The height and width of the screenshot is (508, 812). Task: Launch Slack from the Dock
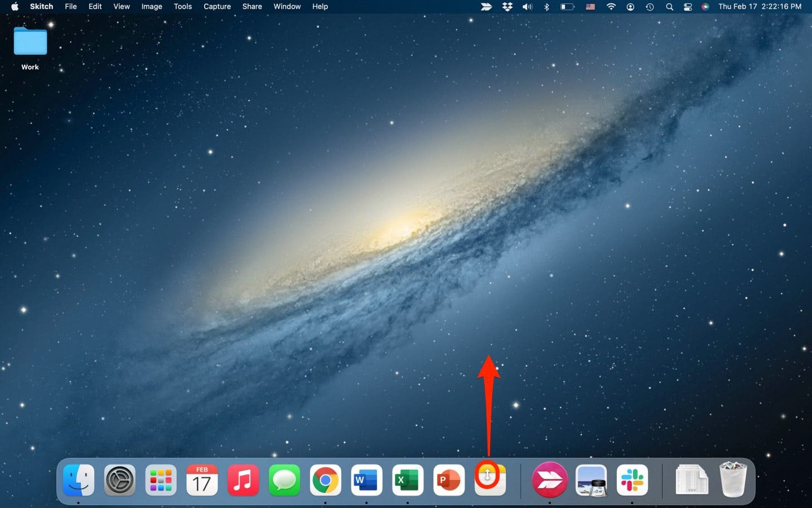pos(632,480)
